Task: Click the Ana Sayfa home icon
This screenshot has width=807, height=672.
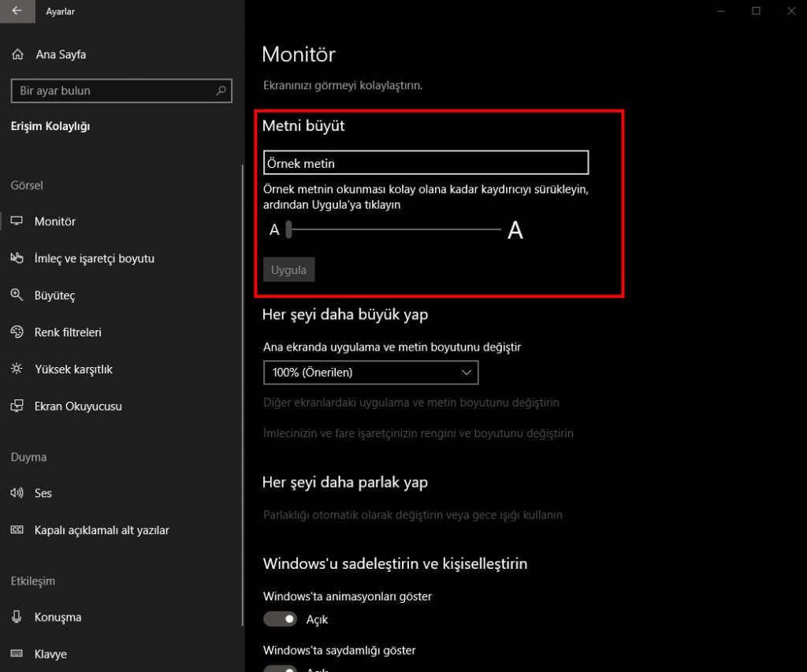Action: [17, 54]
